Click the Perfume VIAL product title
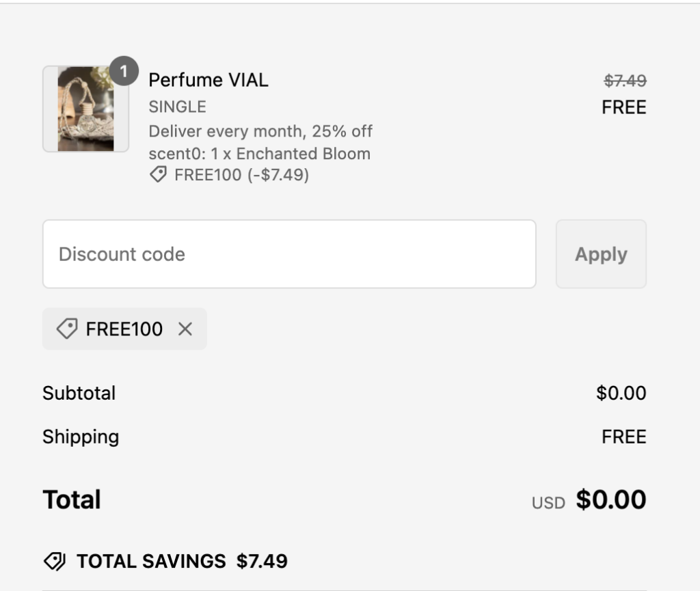This screenshot has width=700, height=591. (208, 80)
